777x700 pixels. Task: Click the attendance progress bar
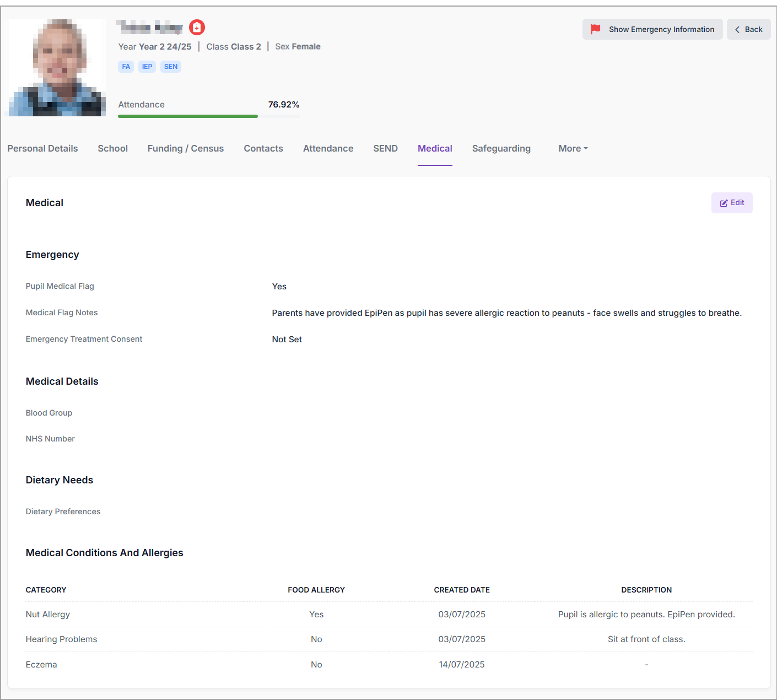(x=208, y=116)
